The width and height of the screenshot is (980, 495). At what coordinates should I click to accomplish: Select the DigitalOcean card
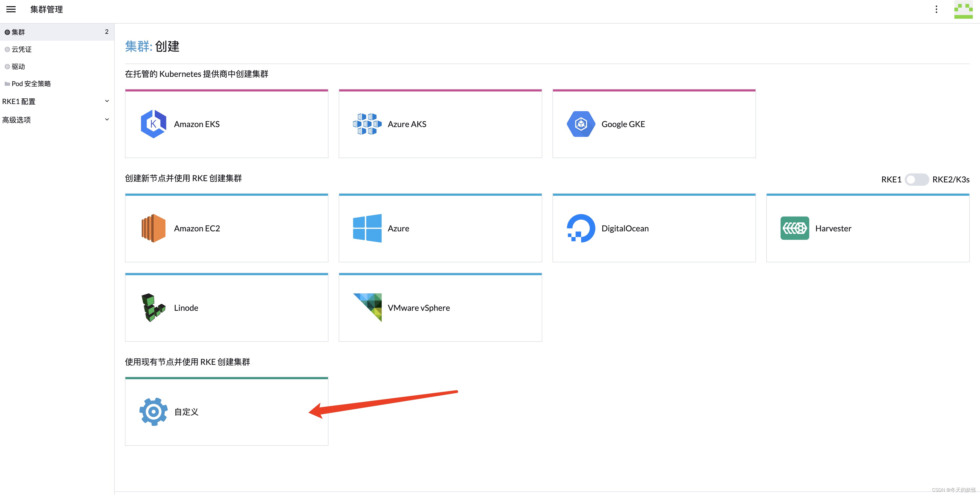[x=654, y=228]
